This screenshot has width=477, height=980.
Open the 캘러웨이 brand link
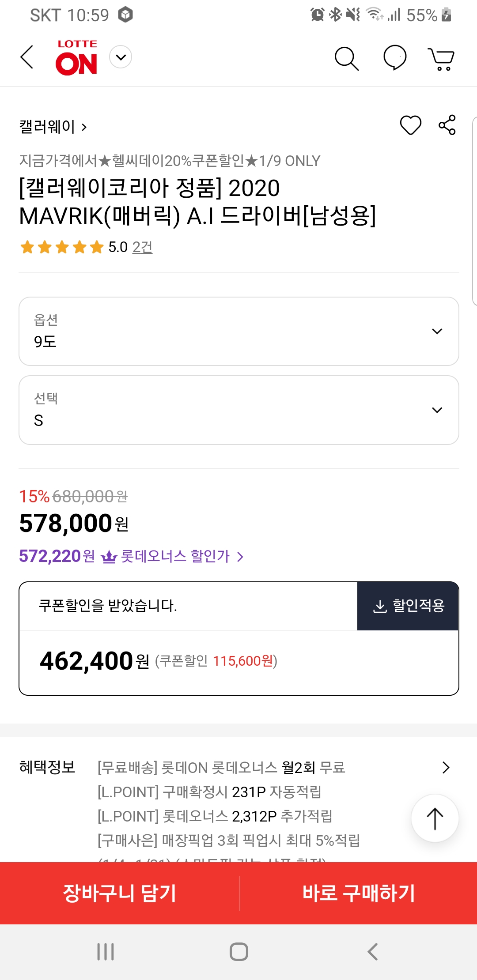53,127
